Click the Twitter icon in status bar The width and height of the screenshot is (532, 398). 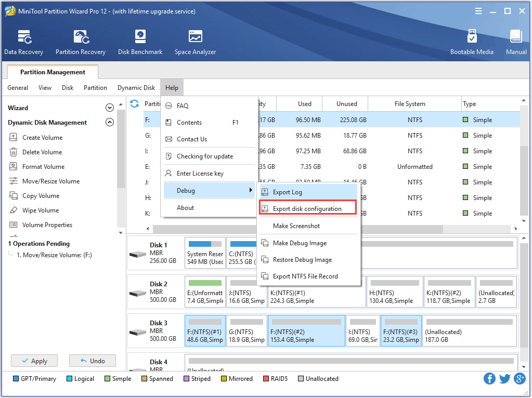coord(504,378)
